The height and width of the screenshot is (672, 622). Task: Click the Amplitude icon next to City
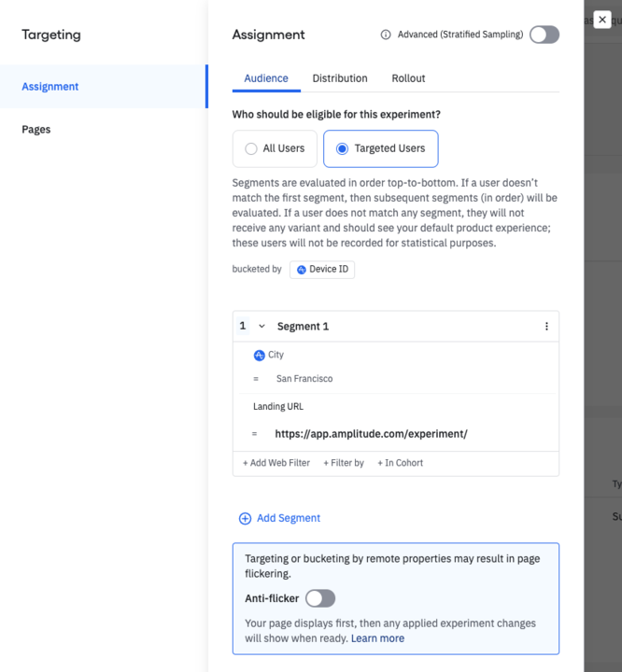point(259,356)
